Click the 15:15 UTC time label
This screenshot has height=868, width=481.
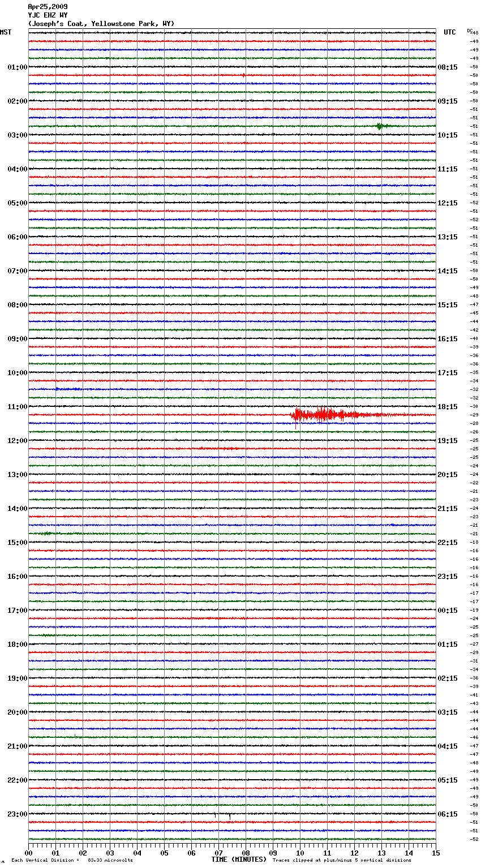click(x=448, y=305)
